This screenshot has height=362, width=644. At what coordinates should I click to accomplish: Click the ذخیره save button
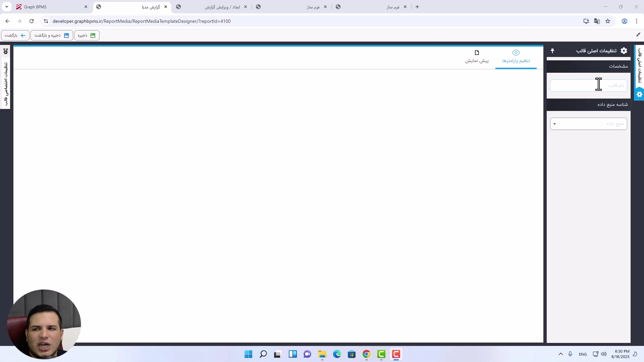[x=87, y=35]
